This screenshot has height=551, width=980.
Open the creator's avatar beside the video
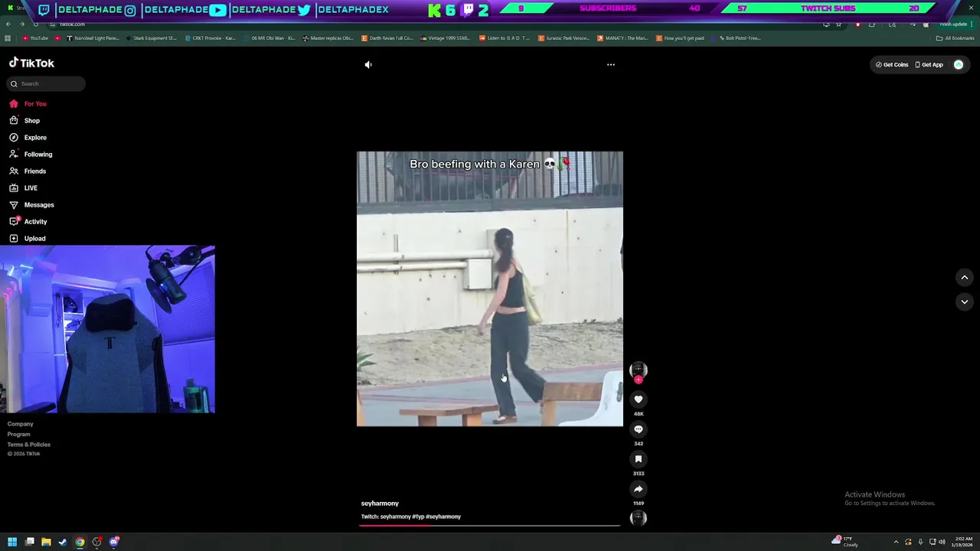tap(639, 370)
